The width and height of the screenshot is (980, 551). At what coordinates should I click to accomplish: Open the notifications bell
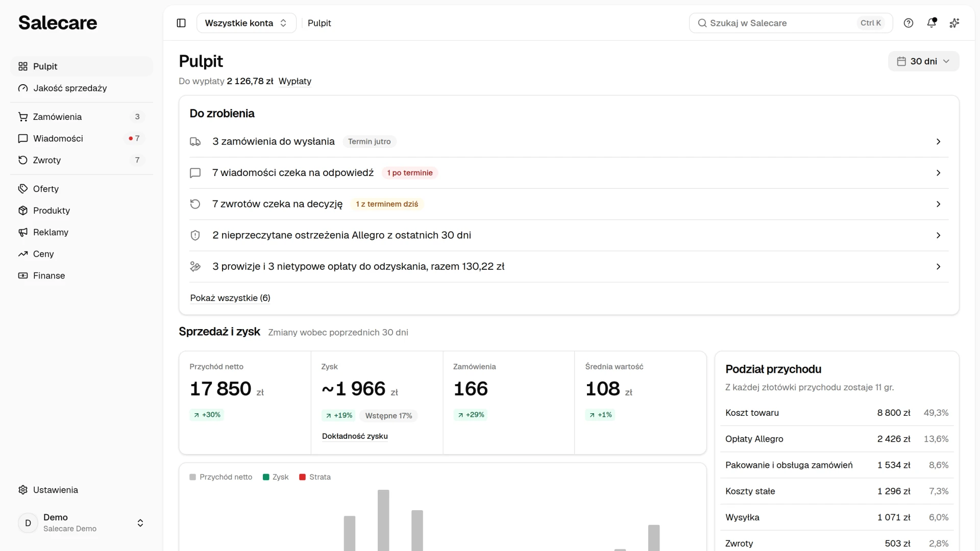pos(932,23)
